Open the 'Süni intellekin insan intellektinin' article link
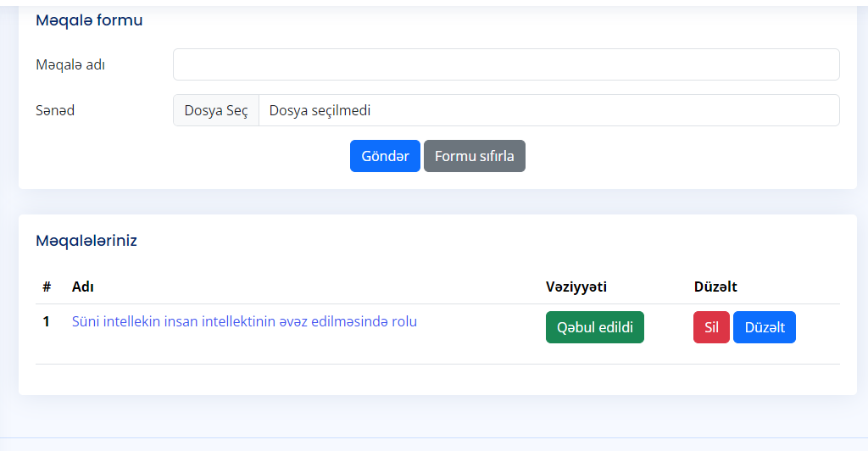Viewport: 868px width, 451px height. [244, 322]
